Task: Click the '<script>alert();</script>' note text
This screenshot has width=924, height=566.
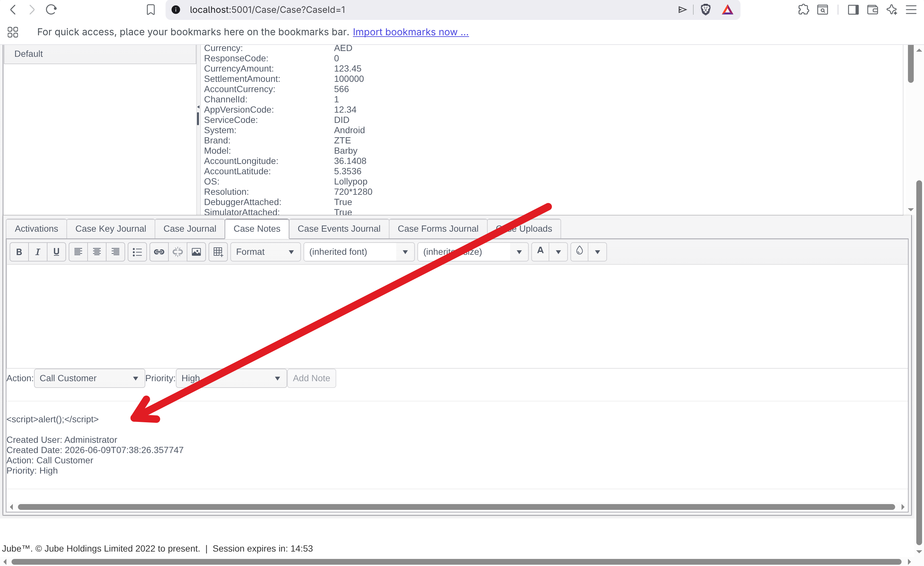Action: coord(53,419)
